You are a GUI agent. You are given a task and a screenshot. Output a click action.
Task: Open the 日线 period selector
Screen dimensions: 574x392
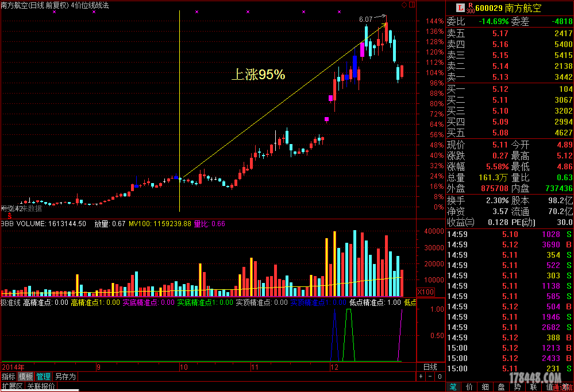pos(430,366)
